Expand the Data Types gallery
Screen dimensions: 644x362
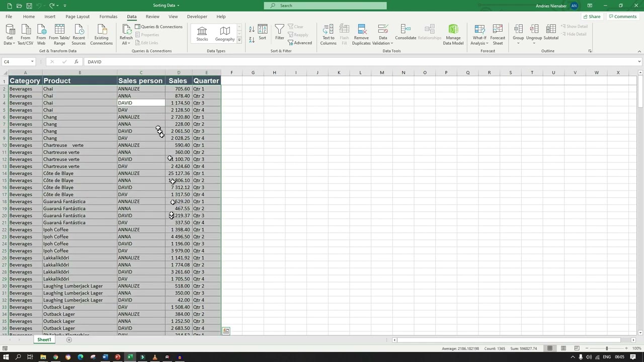pyautogui.click(x=239, y=40)
